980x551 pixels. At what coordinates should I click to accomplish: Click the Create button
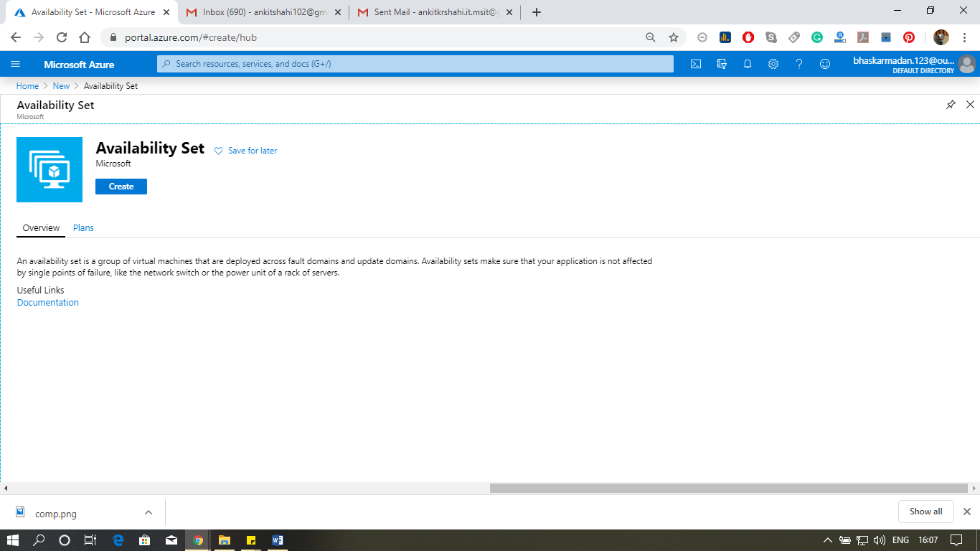click(121, 187)
